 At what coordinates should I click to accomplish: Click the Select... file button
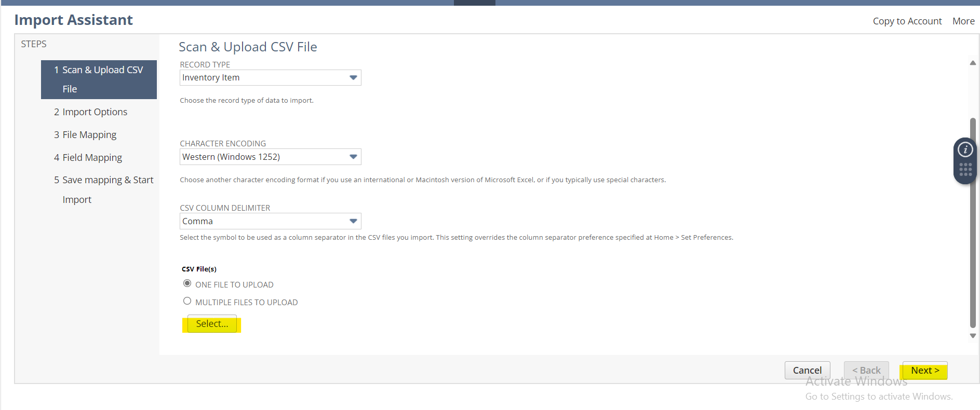coord(212,323)
